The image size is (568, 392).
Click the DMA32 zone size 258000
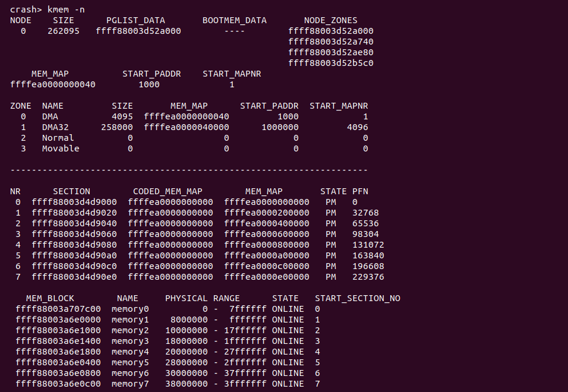pyautogui.click(x=116, y=127)
